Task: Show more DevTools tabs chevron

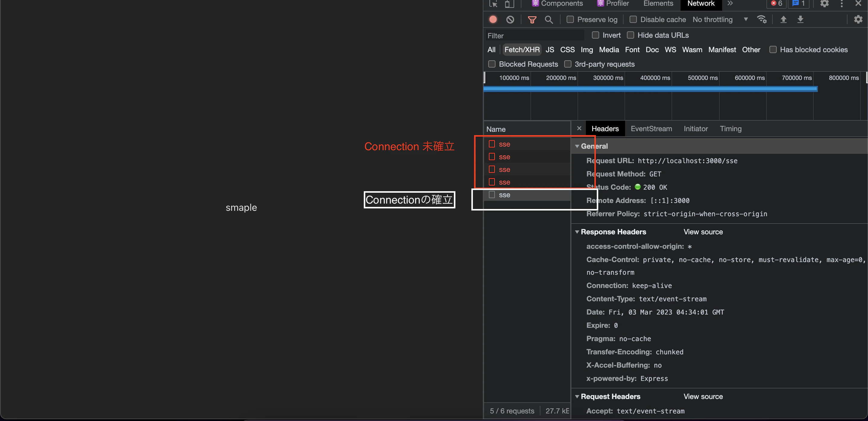Action: click(730, 3)
